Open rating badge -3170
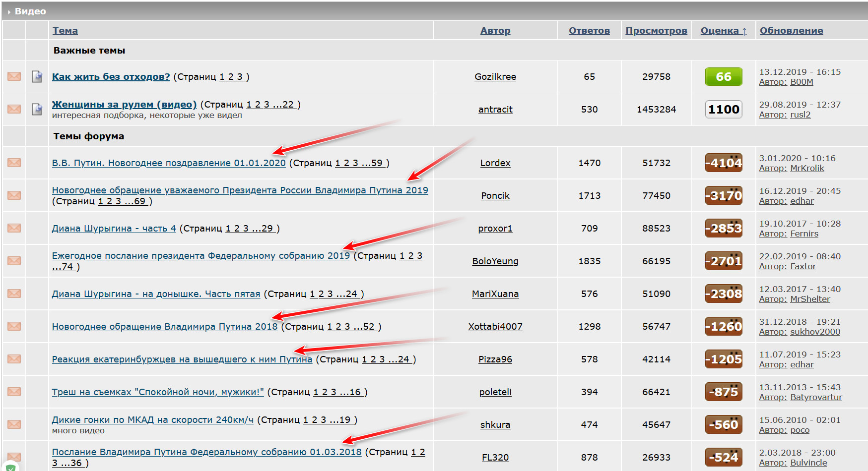The width and height of the screenshot is (868, 471). pos(724,195)
